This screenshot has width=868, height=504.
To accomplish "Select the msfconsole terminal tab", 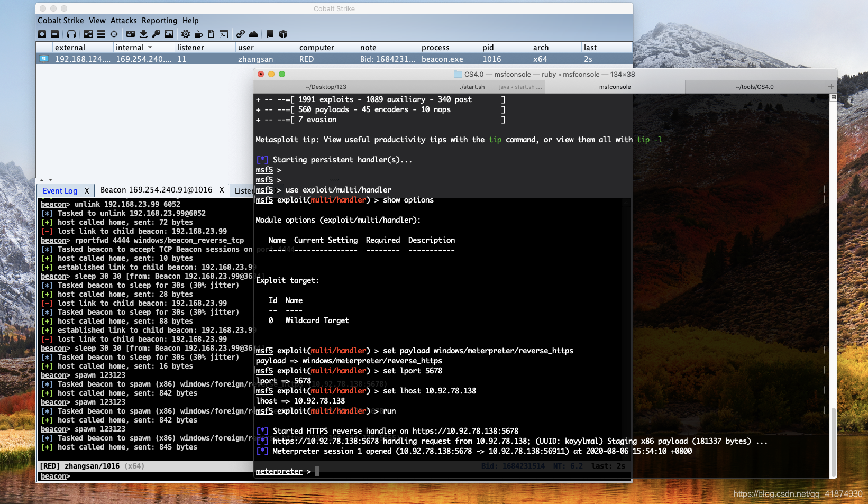I will 615,87.
